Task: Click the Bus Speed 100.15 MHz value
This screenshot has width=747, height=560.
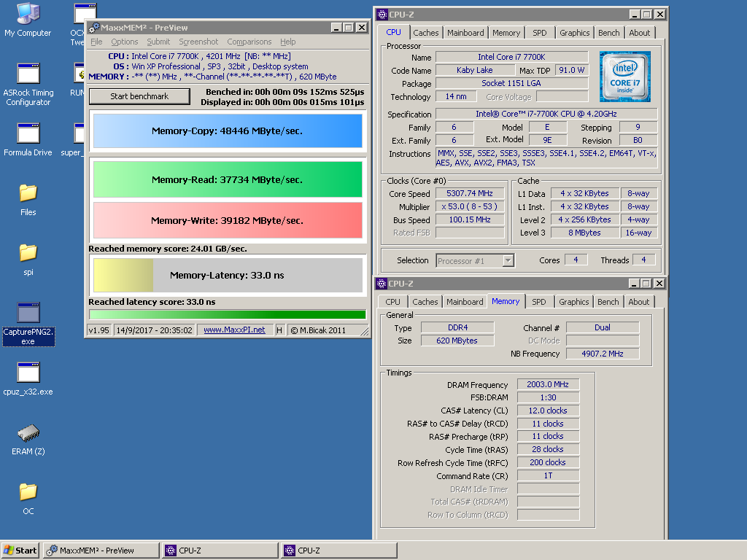Action: pyautogui.click(x=470, y=219)
